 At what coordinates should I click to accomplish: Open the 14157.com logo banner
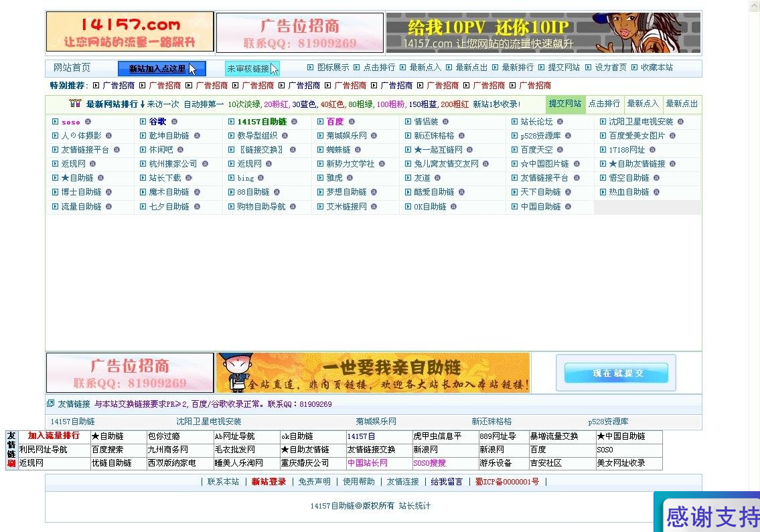coord(130,32)
